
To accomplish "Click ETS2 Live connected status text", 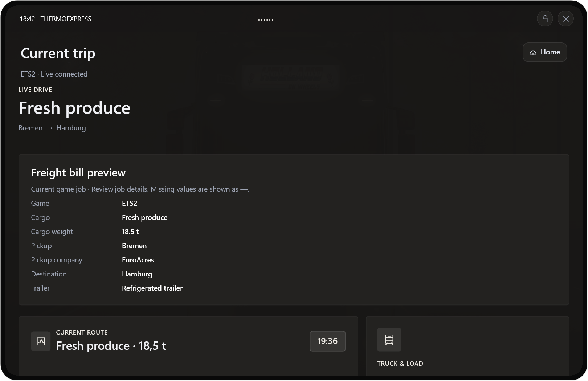I will click(x=54, y=74).
